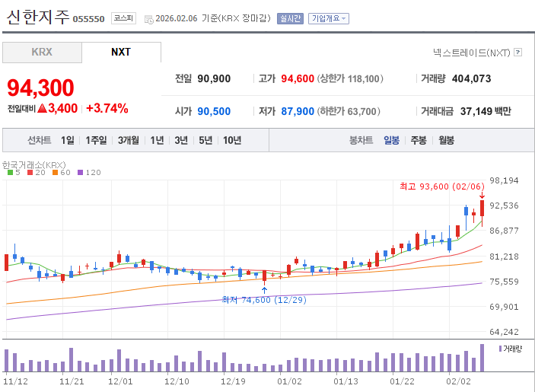Image resolution: width=535 pixels, height=392 pixels.
Task: Switch to the KRX tab
Action: (42, 53)
